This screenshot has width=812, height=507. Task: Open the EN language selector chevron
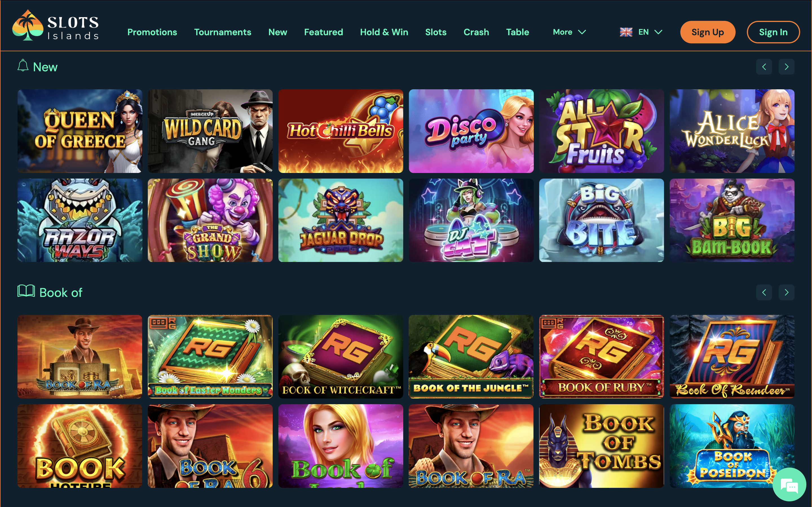pos(658,32)
